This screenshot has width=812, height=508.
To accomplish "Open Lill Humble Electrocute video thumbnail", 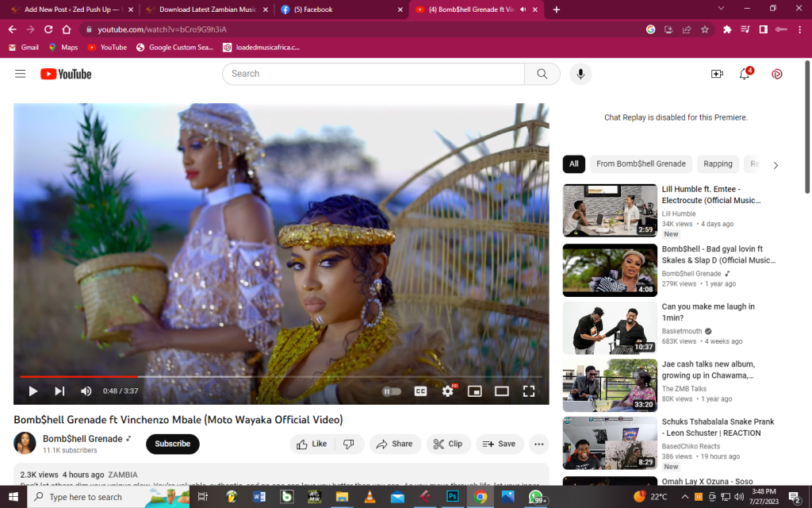I will 610,210.
